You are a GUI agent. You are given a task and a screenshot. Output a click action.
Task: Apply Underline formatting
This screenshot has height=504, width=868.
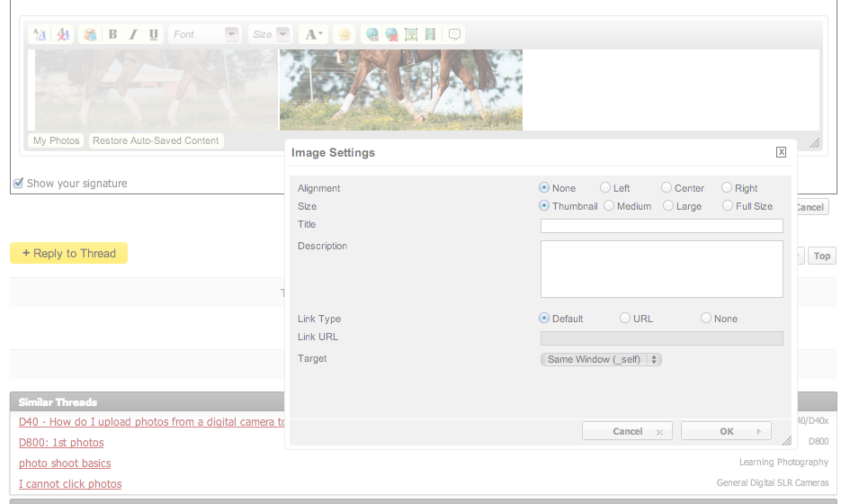click(x=154, y=34)
